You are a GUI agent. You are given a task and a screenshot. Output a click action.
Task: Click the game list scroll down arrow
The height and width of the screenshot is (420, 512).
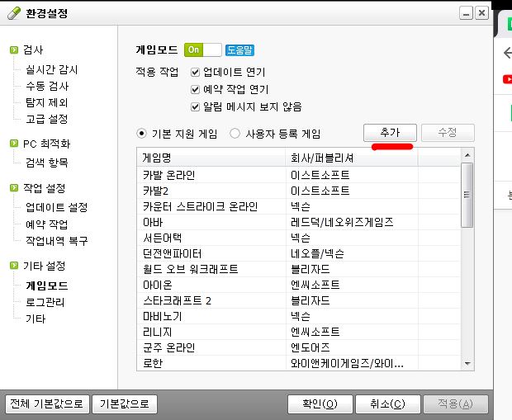[x=467, y=364]
